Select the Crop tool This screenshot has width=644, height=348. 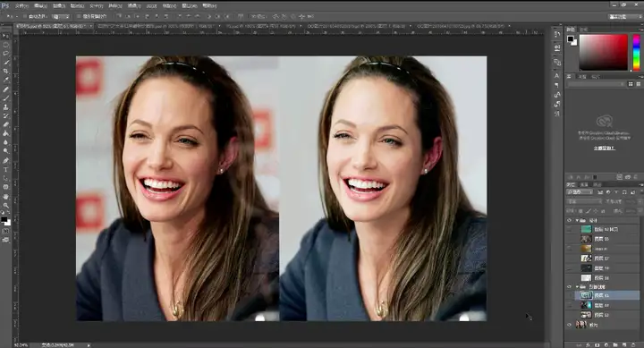pos(5,72)
